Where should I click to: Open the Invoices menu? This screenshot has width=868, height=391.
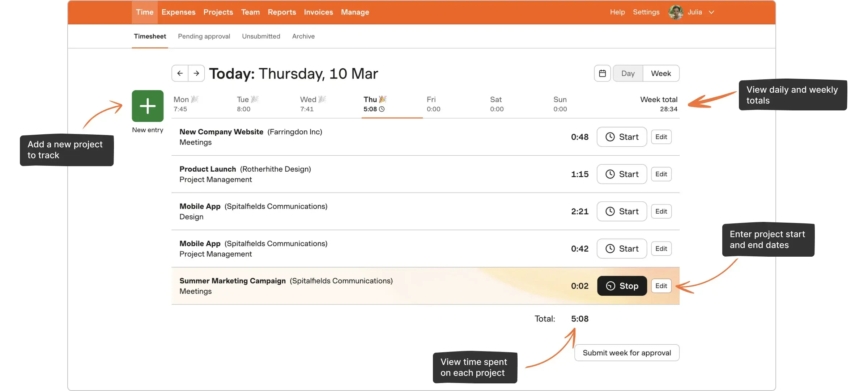[319, 12]
